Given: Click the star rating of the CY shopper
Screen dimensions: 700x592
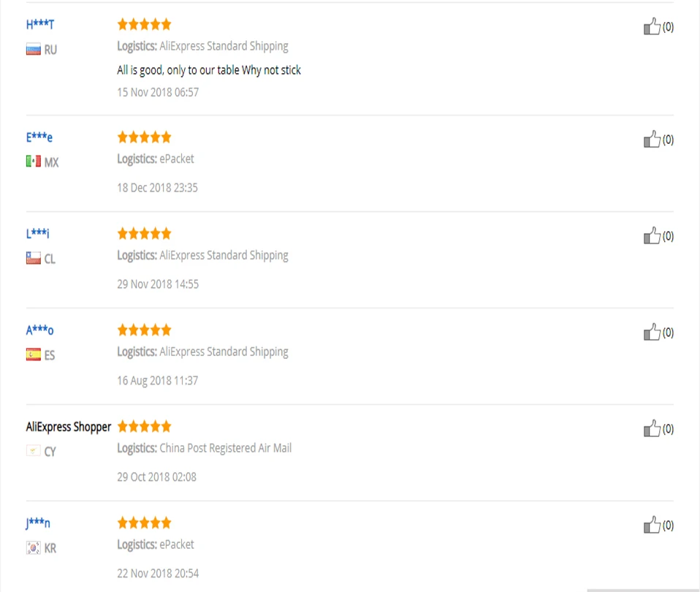Looking at the screenshot, I should (144, 426).
